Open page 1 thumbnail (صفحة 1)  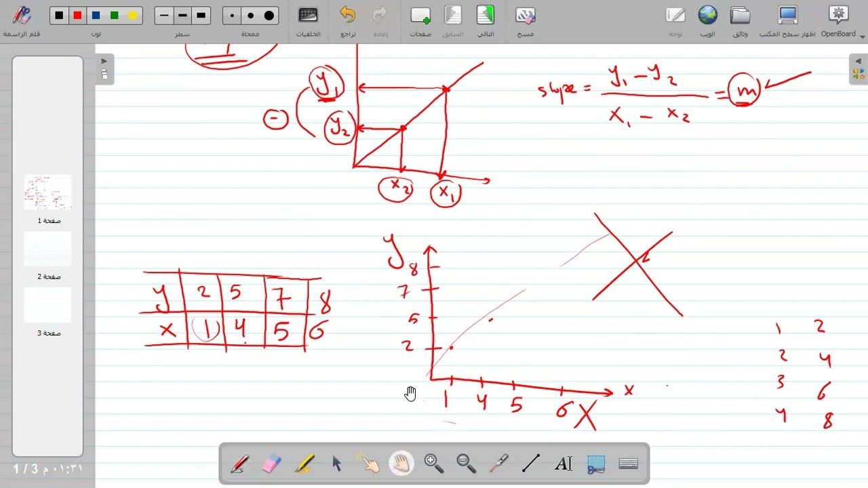(x=47, y=192)
